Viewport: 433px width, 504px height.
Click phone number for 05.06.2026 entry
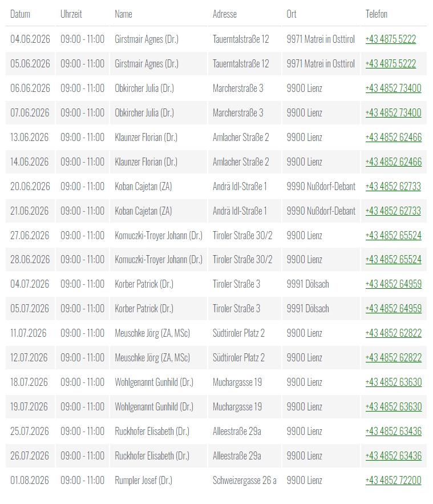click(391, 64)
